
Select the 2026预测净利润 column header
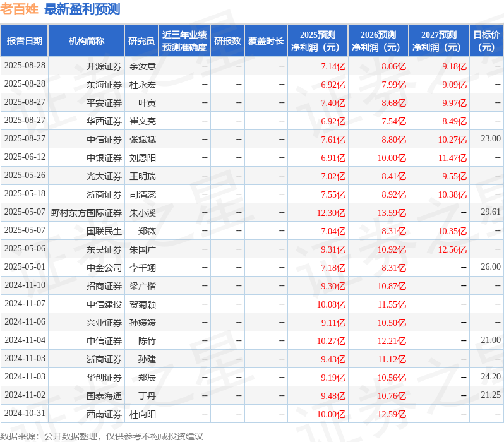click(378, 40)
